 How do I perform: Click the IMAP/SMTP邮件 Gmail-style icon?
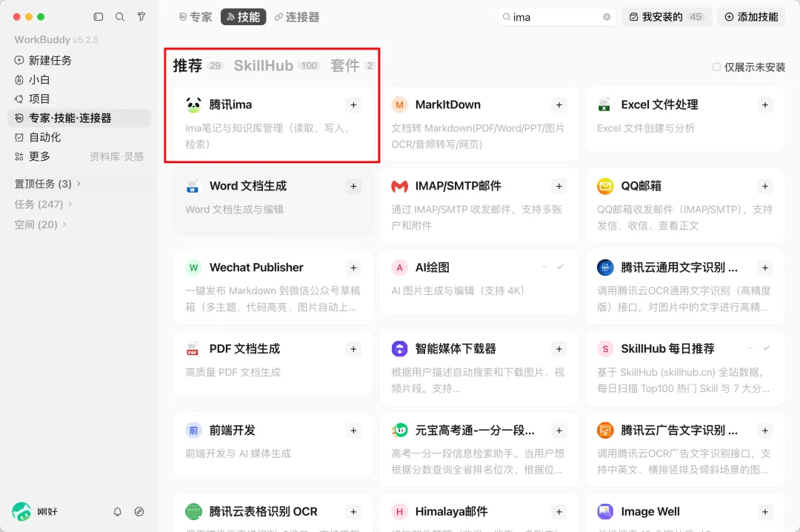click(x=399, y=187)
